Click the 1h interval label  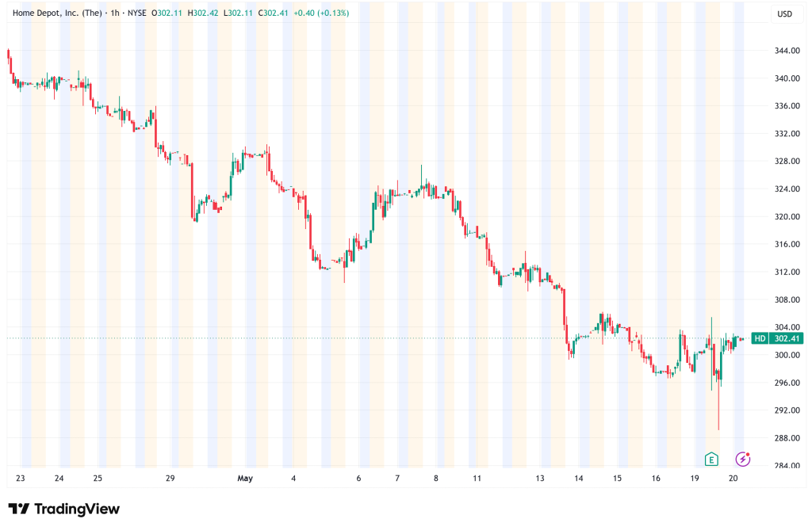click(114, 13)
